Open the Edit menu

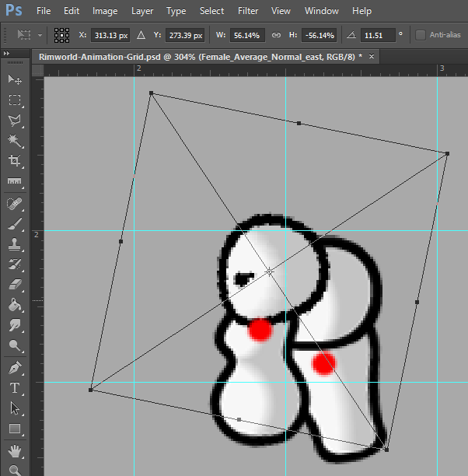tap(72, 11)
